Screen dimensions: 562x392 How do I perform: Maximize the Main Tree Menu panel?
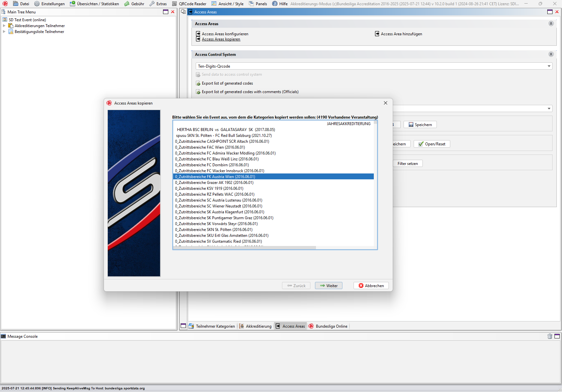(166, 12)
